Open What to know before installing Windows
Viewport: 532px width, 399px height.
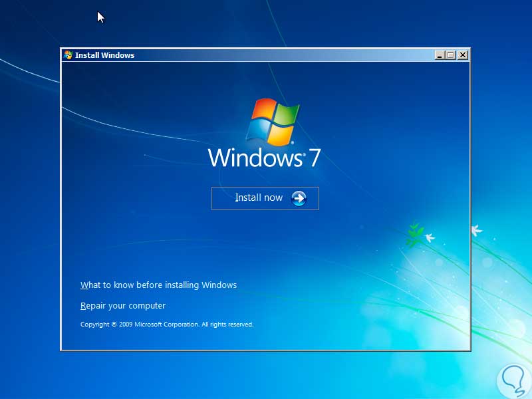coord(158,285)
